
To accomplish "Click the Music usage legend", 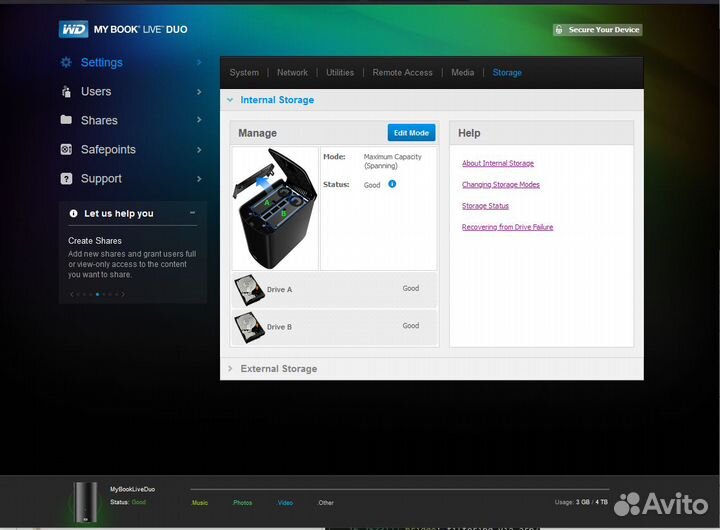I will pos(200,503).
